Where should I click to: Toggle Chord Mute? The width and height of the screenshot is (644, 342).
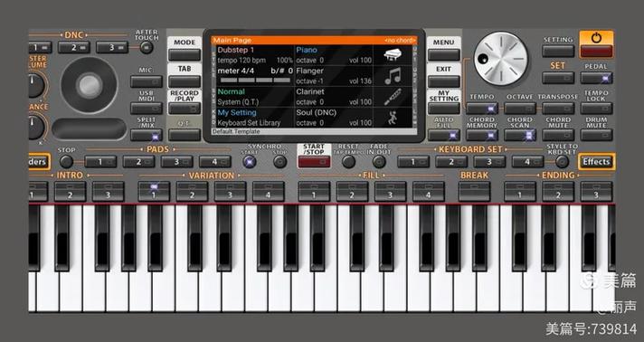[558, 135]
